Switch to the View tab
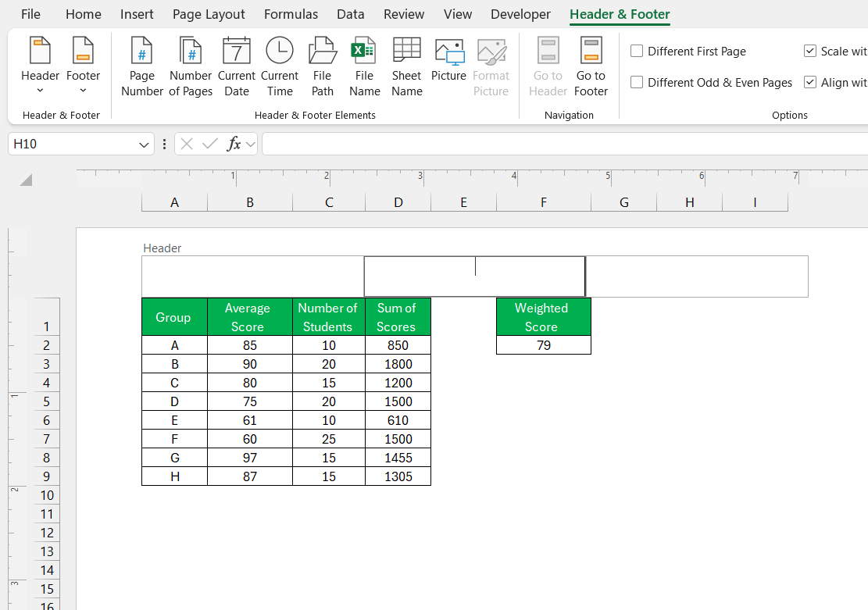The image size is (868, 610). [457, 14]
